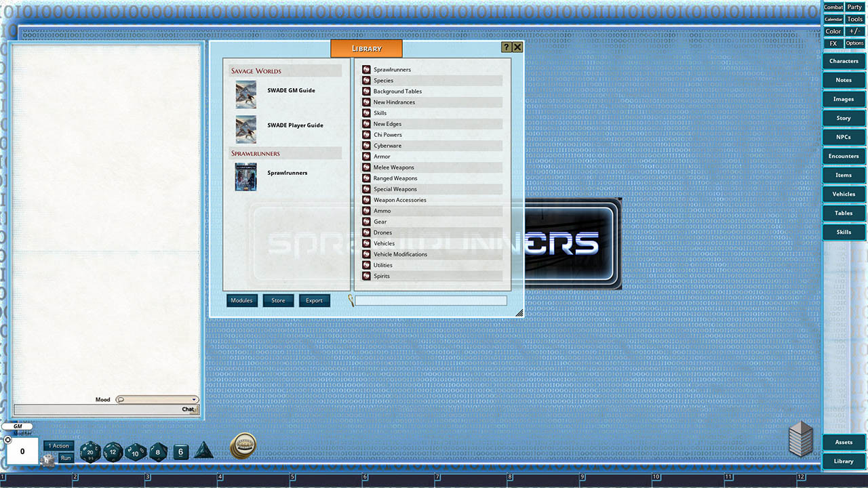868x488 pixels.
Task: Toggle the 1 Action mode
Action: tap(58, 445)
